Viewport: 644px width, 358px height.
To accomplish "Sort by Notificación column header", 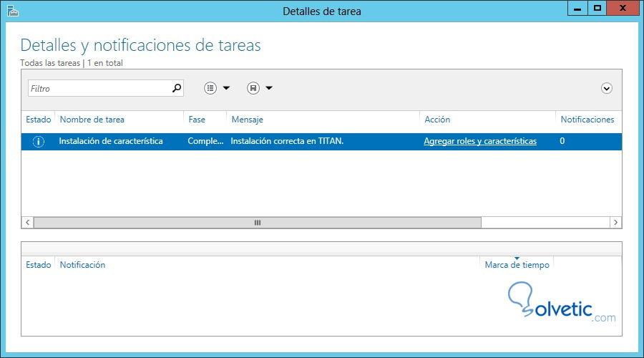I will point(82,265).
